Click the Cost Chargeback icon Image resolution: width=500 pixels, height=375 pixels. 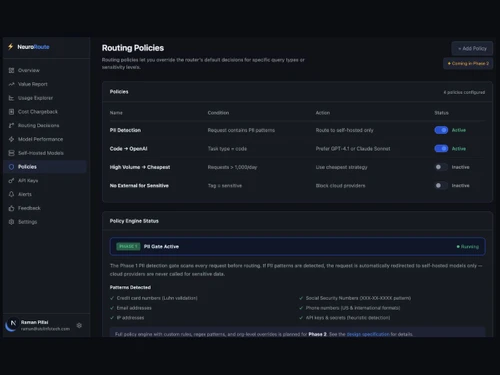click(11, 112)
